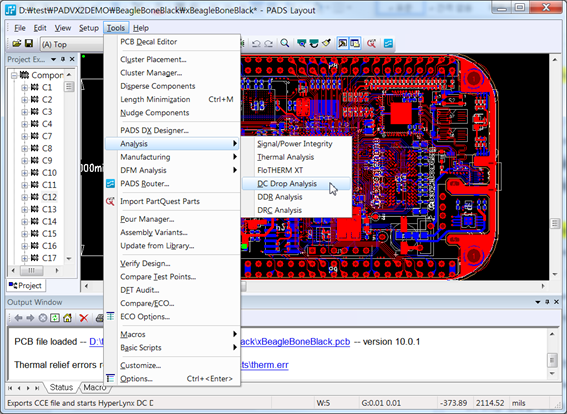
Task: Choose DDR Analysis from the submenu
Action: tap(296, 197)
